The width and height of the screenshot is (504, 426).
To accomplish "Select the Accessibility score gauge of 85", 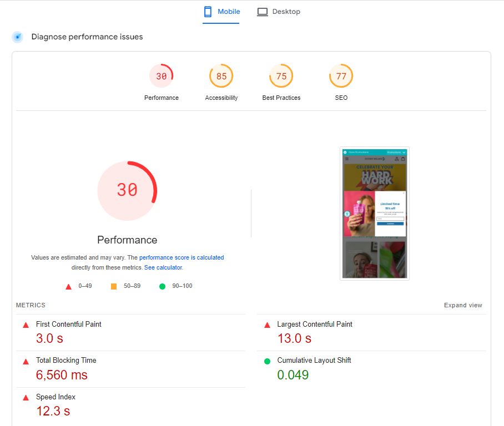I will tap(221, 77).
